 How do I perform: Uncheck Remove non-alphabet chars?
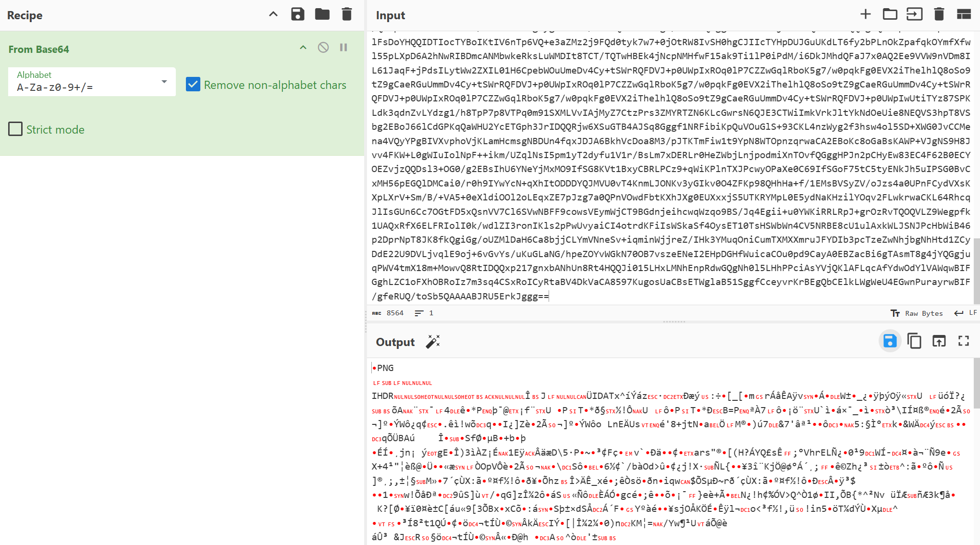click(193, 85)
